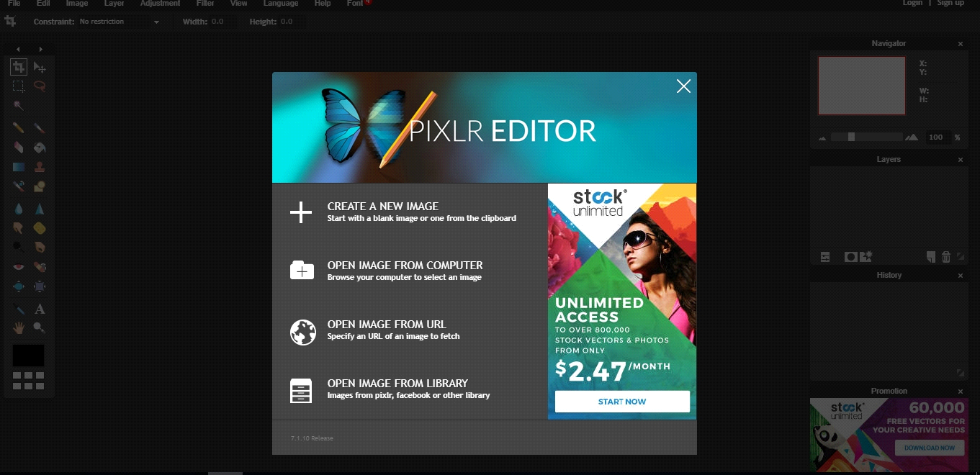980x475 pixels.
Task: Close the Pixlr Editor welcome dialog
Action: [683, 86]
